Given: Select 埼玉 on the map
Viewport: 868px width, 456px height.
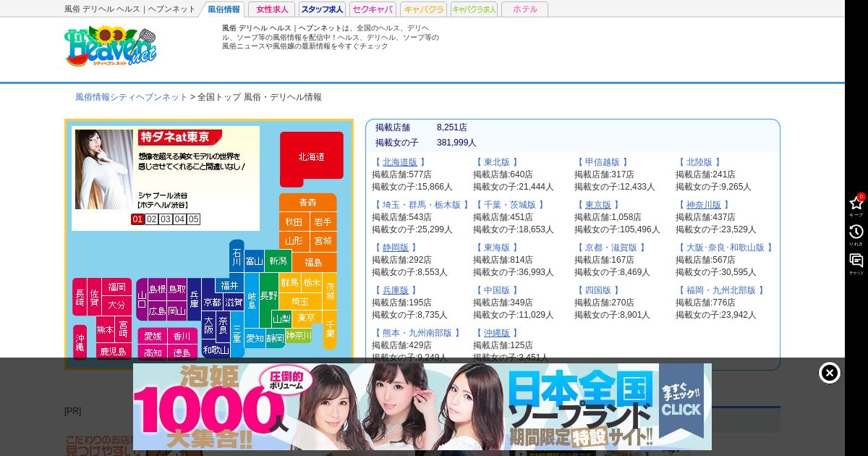Looking at the screenshot, I should click(300, 302).
